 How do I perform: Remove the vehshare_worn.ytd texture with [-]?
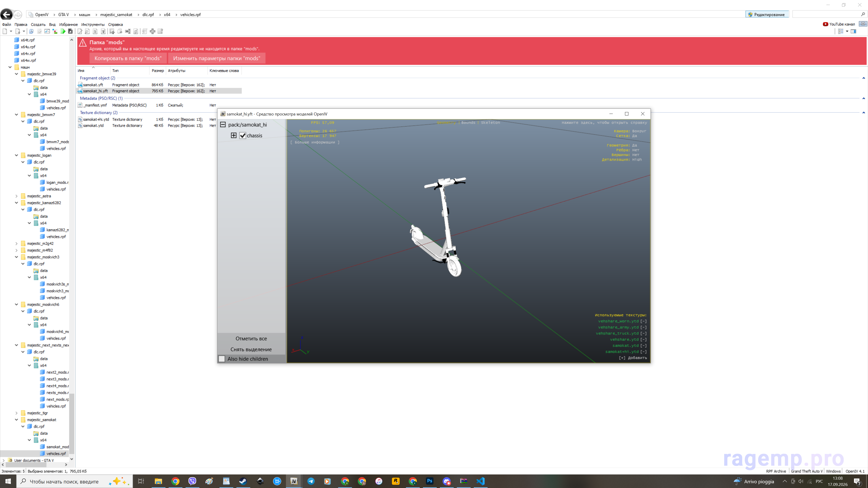643,321
